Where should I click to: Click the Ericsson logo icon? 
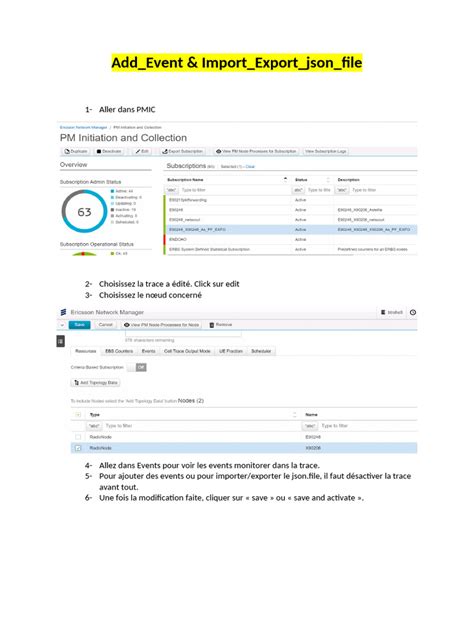click(63, 312)
